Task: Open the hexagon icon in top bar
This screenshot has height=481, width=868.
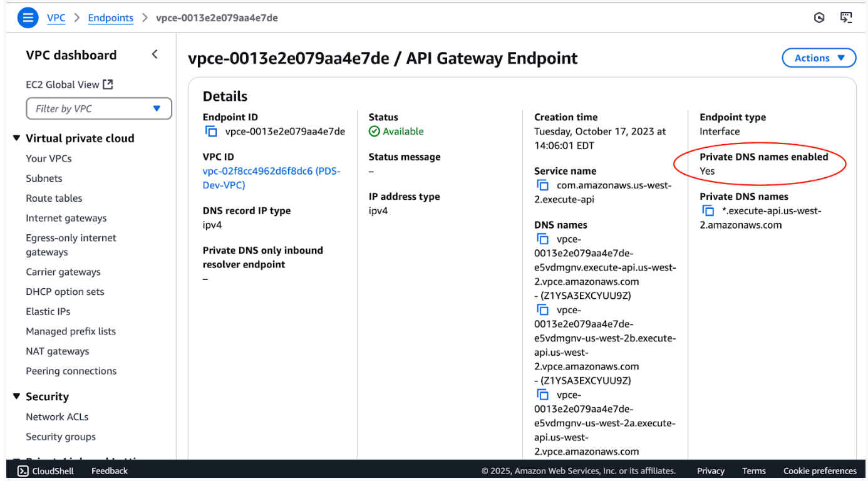Action: [819, 18]
